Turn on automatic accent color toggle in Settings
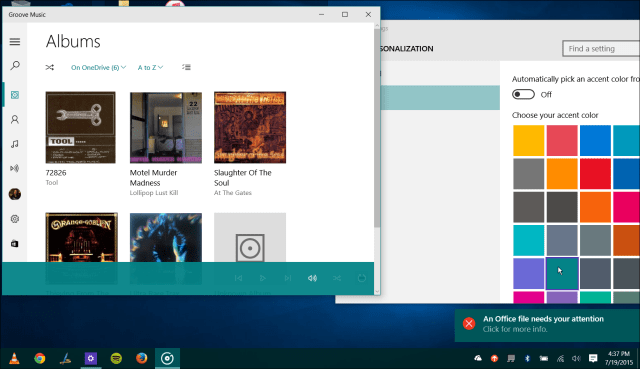 click(523, 94)
